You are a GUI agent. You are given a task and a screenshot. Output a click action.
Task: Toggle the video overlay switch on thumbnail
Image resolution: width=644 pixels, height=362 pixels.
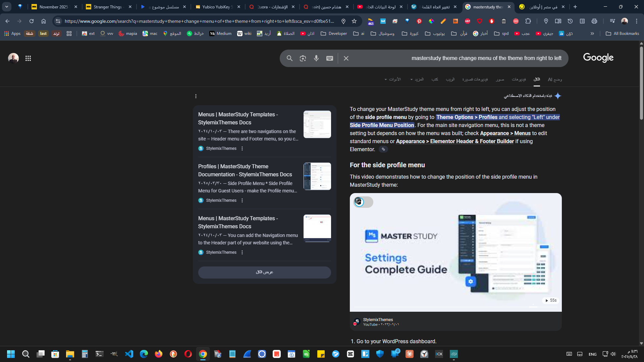click(363, 202)
